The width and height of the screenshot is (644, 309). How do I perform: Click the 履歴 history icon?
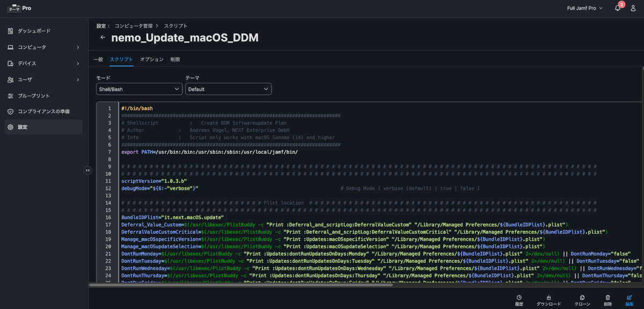(519, 298)
